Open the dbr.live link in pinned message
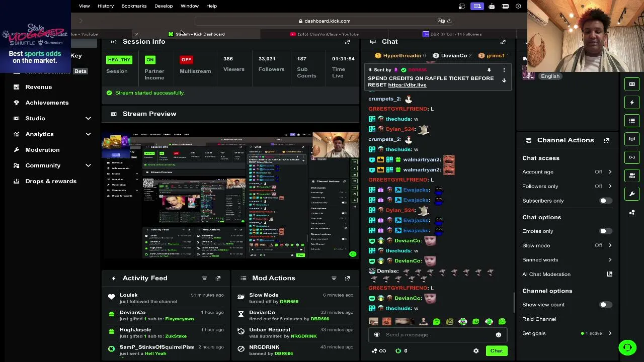644x362 pixels. coord(407,85)
